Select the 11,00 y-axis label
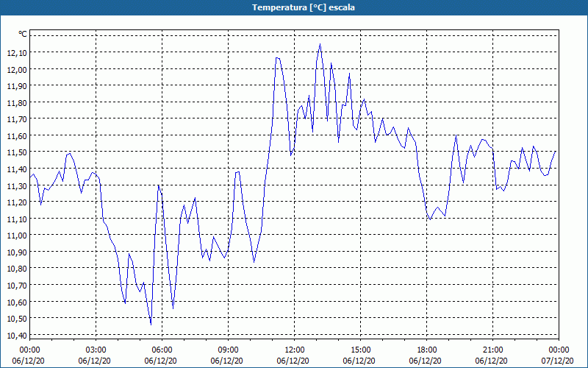 tap(17, 236)
